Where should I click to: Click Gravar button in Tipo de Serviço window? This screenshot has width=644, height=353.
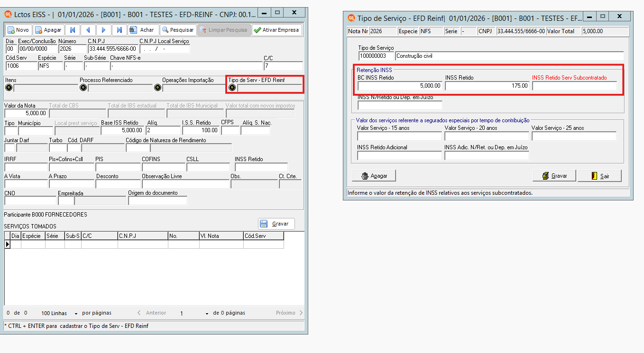[x=554, y=176]
